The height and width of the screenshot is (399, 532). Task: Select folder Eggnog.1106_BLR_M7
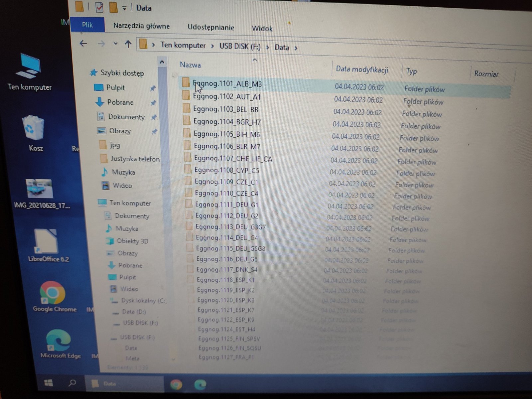(227, 146)
